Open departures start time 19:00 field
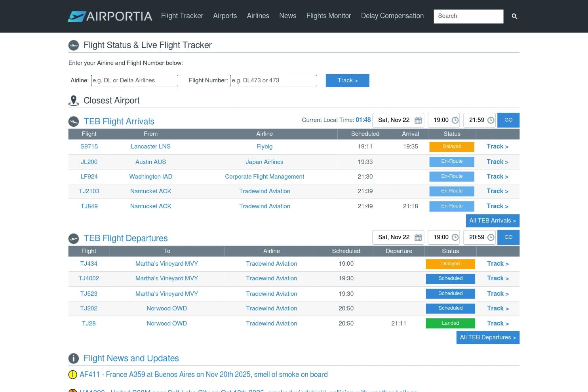 pyautogui.click(x=444, y=237)
